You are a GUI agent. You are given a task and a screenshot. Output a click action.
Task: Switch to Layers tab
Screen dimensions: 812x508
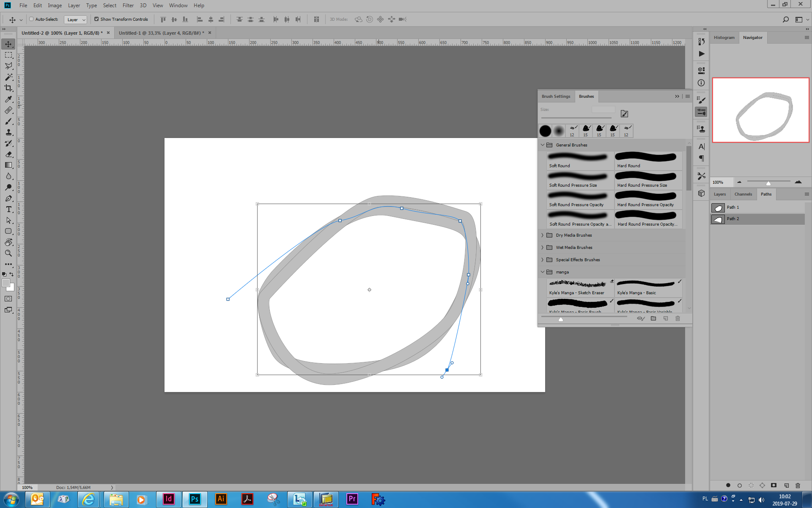point(720,194)
